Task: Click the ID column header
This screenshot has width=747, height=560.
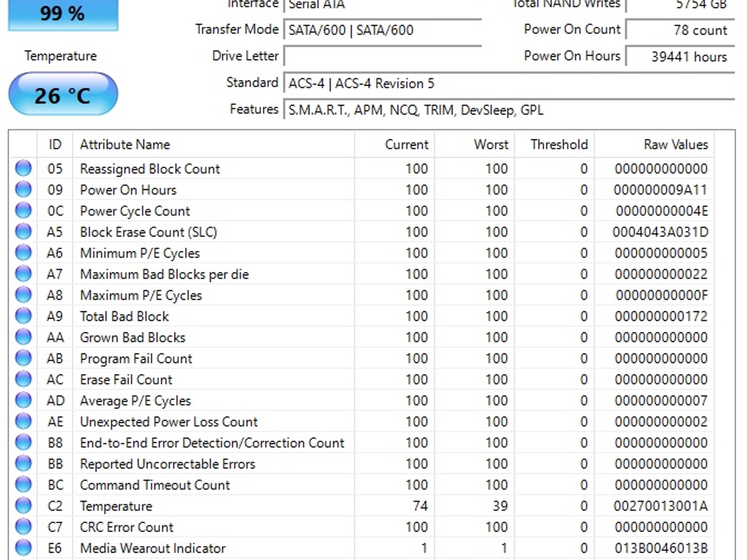Action: tap(55, 145)
